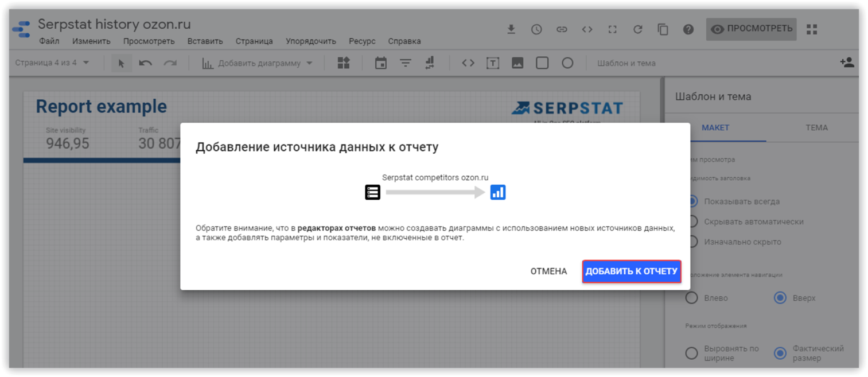Click the embed code icon in header
868x377 pixels.
pos(587,29)
